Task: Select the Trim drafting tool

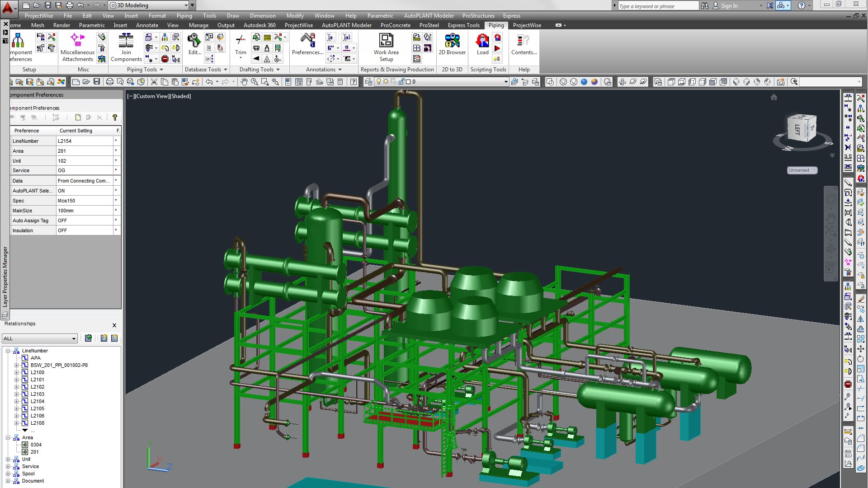Action: click(x=241, y=45)
